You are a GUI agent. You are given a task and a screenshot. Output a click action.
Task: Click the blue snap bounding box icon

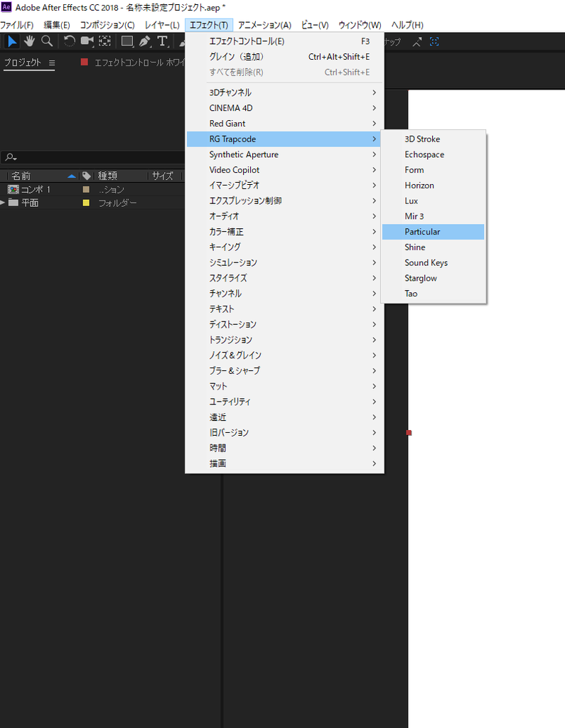434,42
